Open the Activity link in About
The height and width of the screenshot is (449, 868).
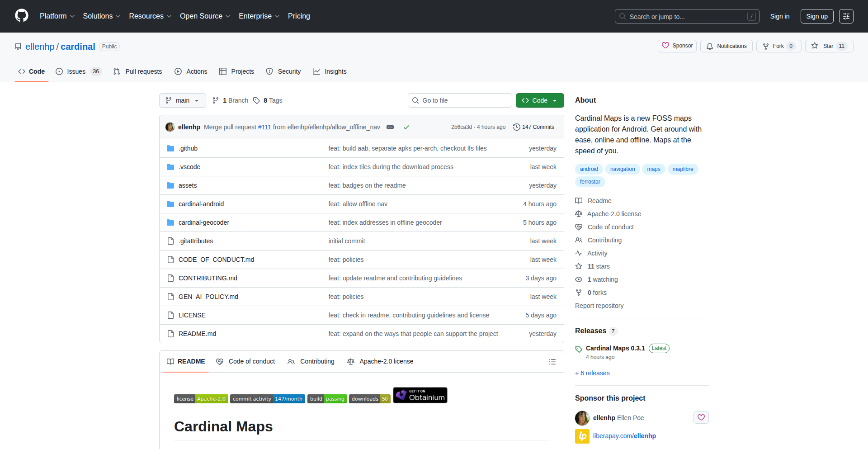coord(591,253)
